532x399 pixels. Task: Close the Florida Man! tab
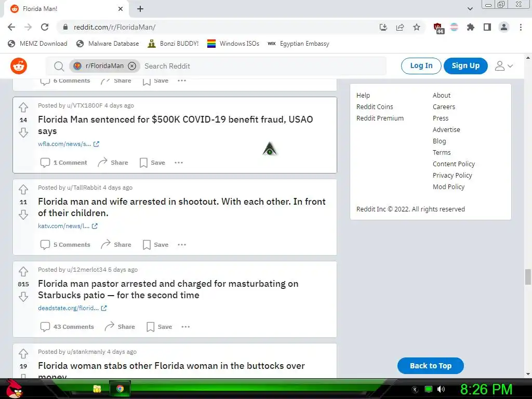pyautogui.click(x=121, y=9)
